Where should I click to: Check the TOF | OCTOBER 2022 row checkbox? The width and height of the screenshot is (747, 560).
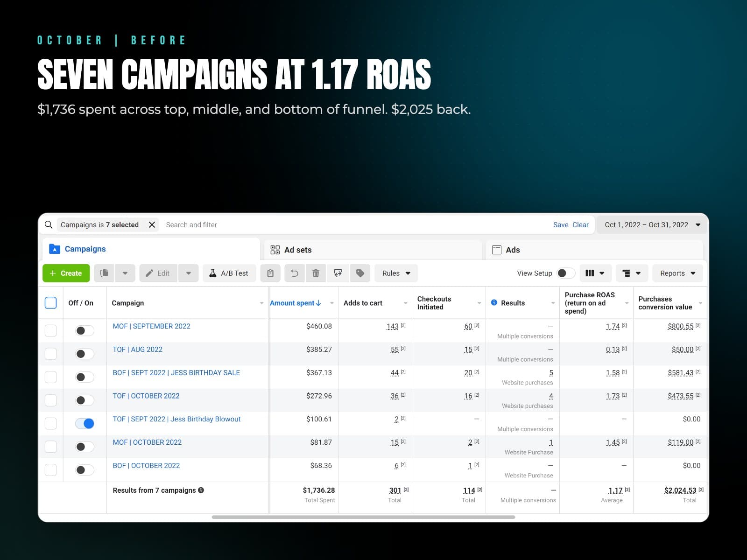(x=51, y=400)
